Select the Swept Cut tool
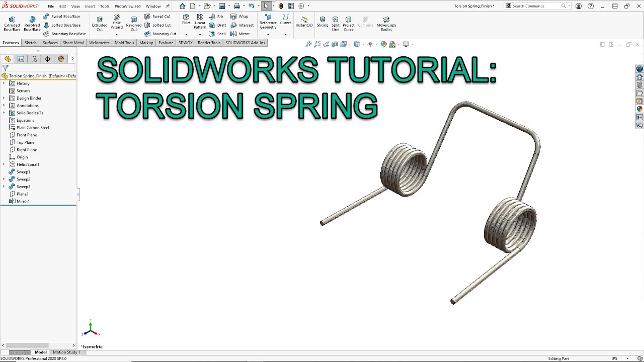Image resolution: width=644 pixels, height=362 pixels. pyautogui.click(x=157, y=17)
